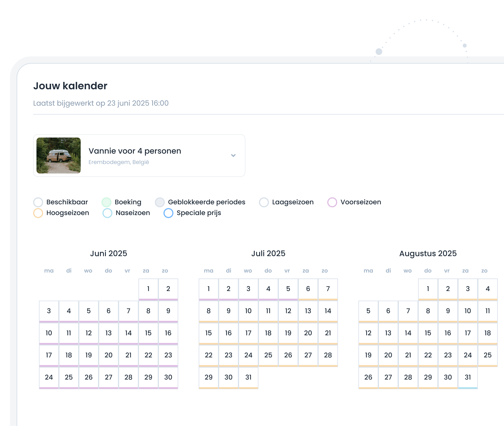This screenshot has height=426, width=504.
Task: Select June 23 on the calendar
Action: [168, 355]
